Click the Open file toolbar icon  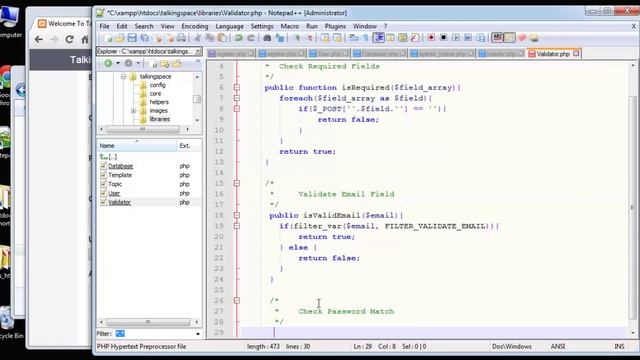coord(120,38)
